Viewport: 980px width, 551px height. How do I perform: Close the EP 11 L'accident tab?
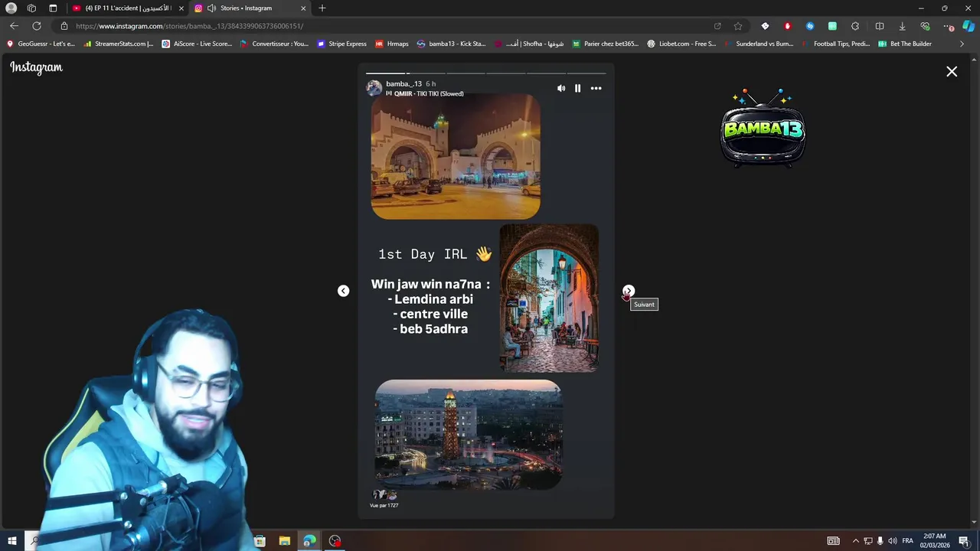coord(181,8)
